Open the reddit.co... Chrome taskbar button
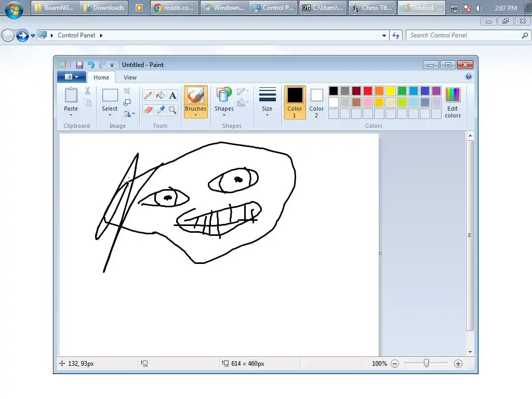Image resolution: width=532 pixels, height=399 pixels. coord(174,8)
